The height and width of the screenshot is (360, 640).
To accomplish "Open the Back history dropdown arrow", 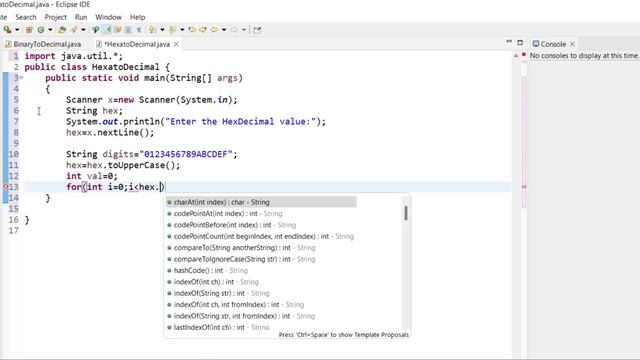I will 224,30.
